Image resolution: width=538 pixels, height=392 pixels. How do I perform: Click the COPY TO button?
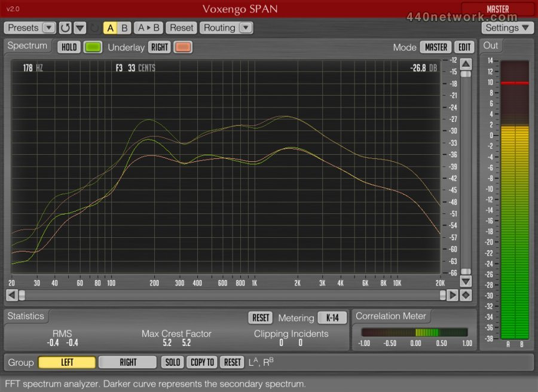coord(202,363)
